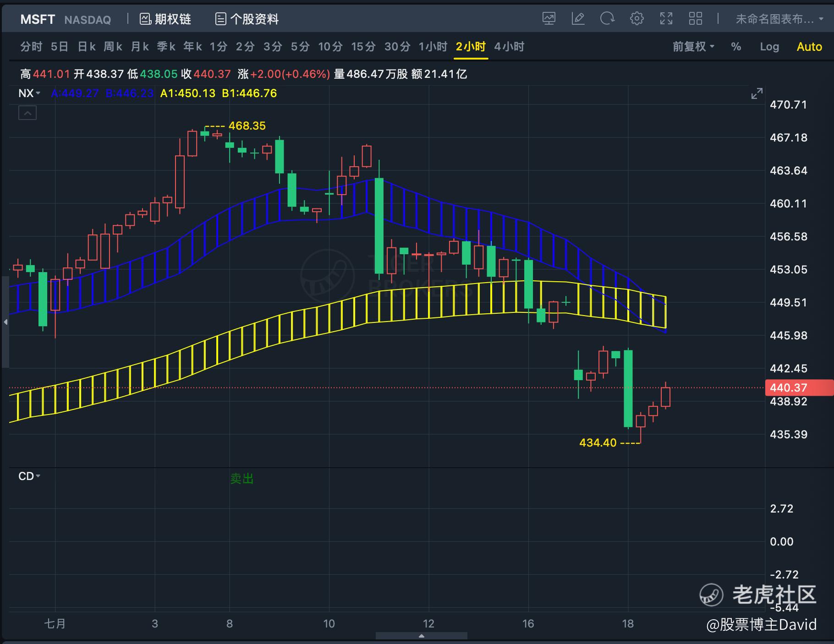Viewport: 834px width, 644px height.
Task: Toggle percent scale with % button
Action: (x=736, y=46)
